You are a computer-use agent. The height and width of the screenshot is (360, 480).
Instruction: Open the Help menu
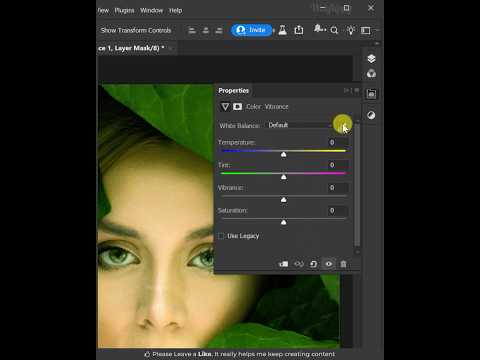tap(176, 11)
